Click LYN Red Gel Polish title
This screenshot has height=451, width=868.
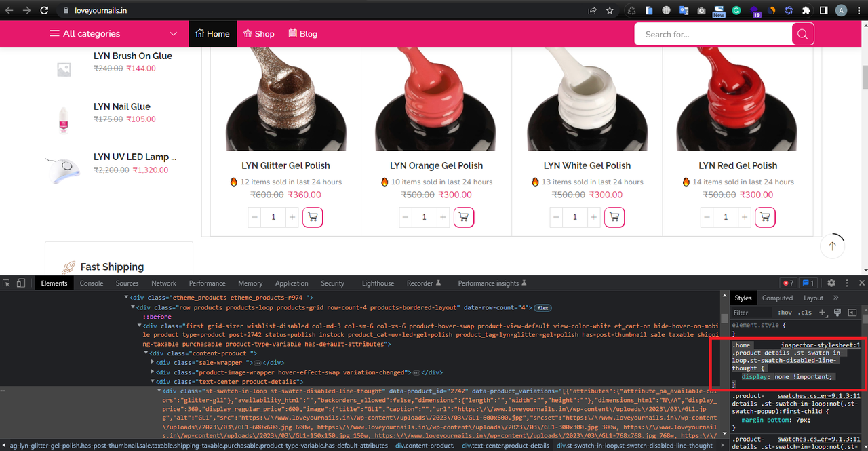coord(738,165)
